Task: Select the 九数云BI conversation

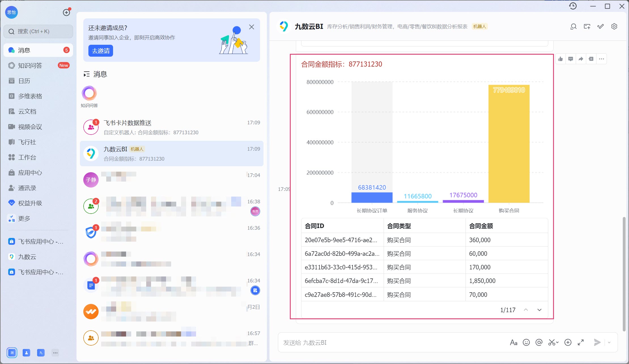Action: (172, 154)
